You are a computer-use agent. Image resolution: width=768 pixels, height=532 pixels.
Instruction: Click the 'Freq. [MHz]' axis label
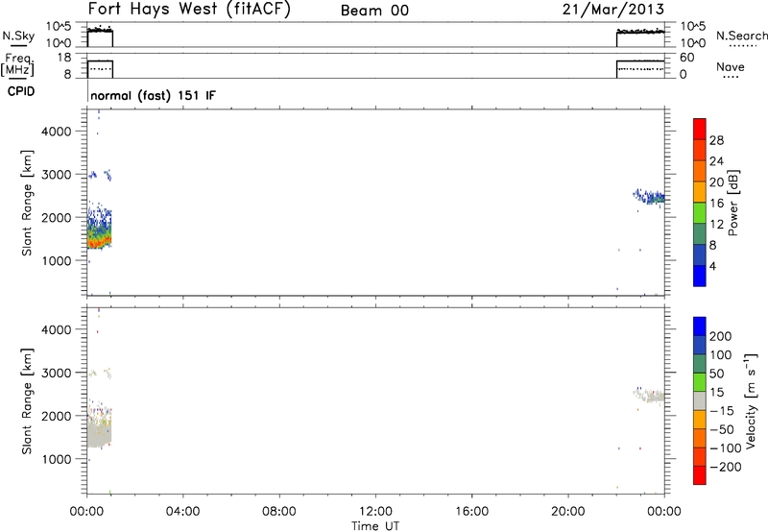[17, 64]
